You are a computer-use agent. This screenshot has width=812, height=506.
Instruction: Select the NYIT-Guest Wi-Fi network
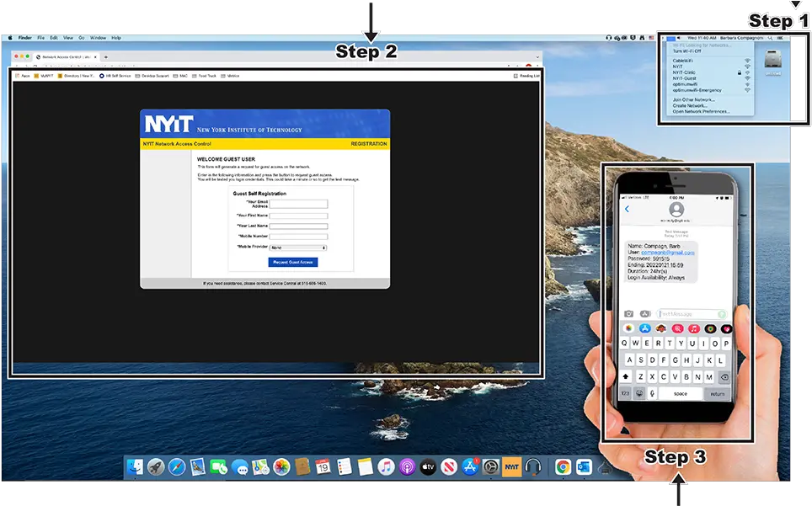(684, 78)
